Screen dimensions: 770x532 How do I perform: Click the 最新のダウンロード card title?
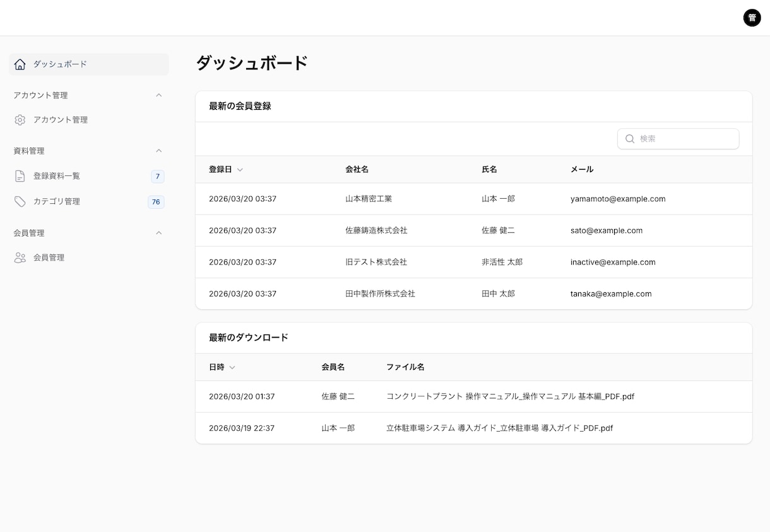coord(249,338)
